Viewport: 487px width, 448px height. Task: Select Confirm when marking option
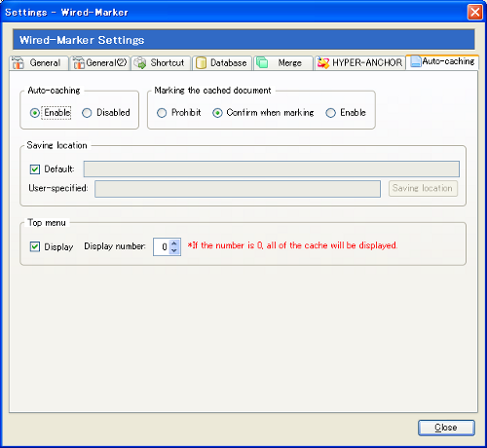tap(217, 113)
